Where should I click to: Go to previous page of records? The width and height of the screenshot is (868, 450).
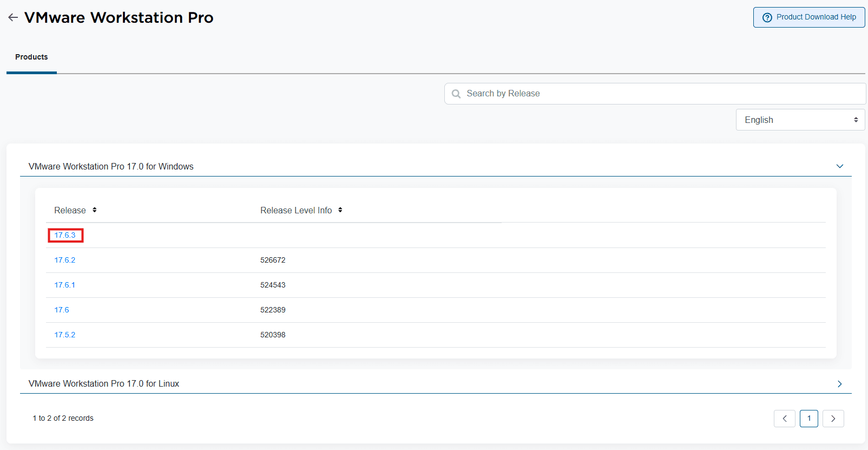point(785,419)
